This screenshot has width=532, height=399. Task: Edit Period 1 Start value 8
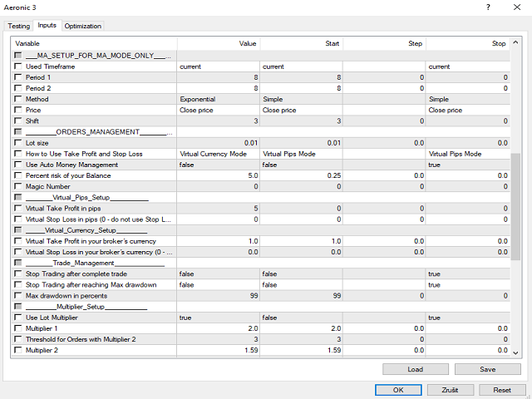301,77
